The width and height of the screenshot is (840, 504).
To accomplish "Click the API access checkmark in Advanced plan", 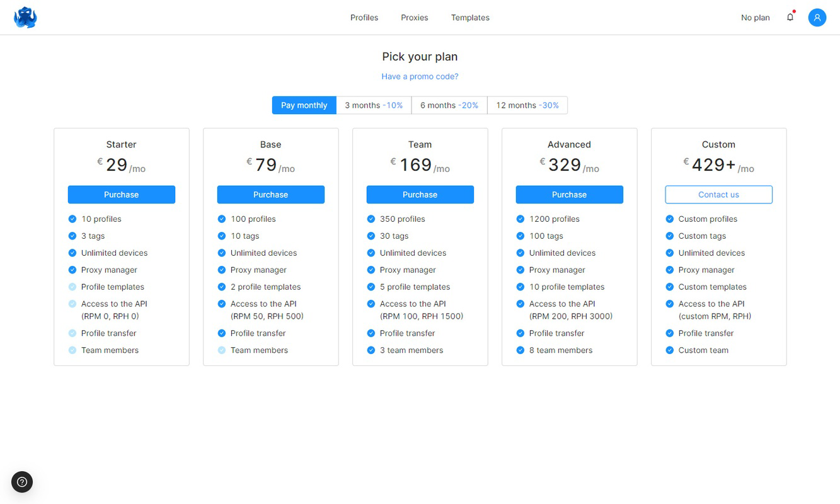I will [520, 304].
